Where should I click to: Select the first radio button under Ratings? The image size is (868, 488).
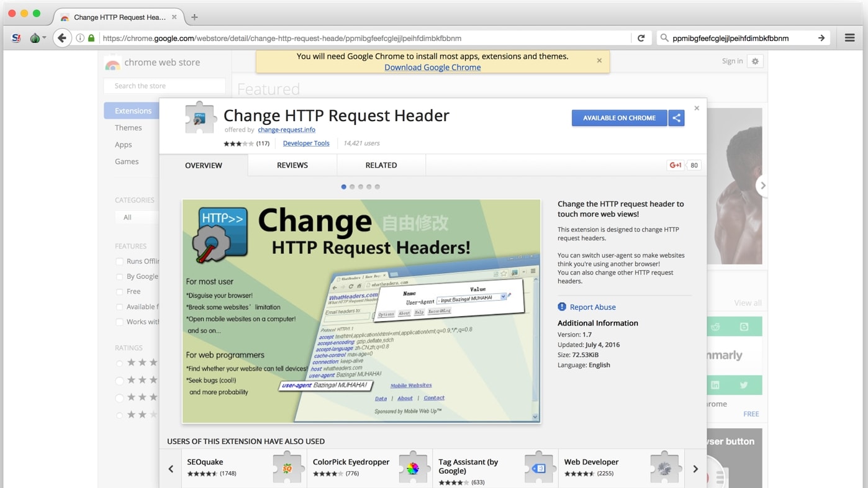click(119, 363)
